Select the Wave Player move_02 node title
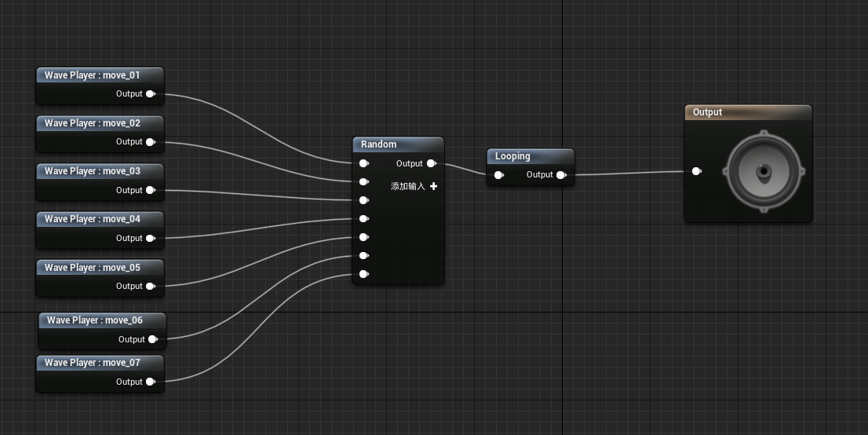This screenshot has width=868, height=435. click(93, 123)
